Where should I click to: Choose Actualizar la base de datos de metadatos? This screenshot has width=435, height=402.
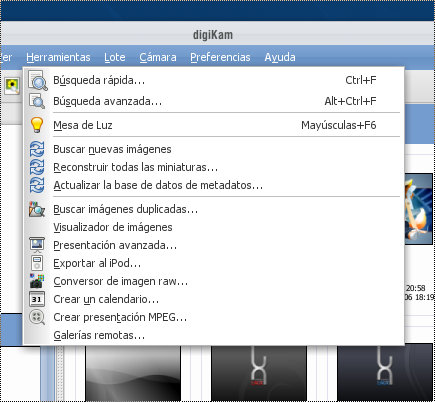213,185
